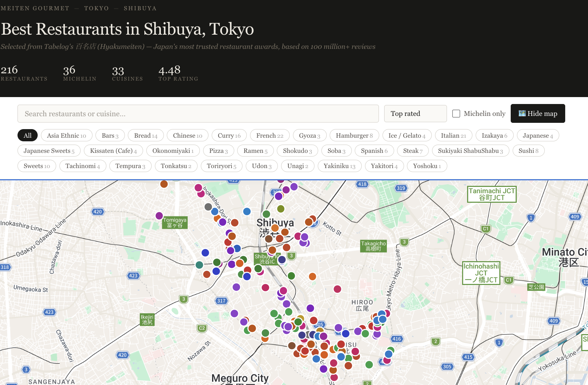Choose the Okonomiyaki filter chip
Viewport: 588px width, 385px height.
pos(173,151)
